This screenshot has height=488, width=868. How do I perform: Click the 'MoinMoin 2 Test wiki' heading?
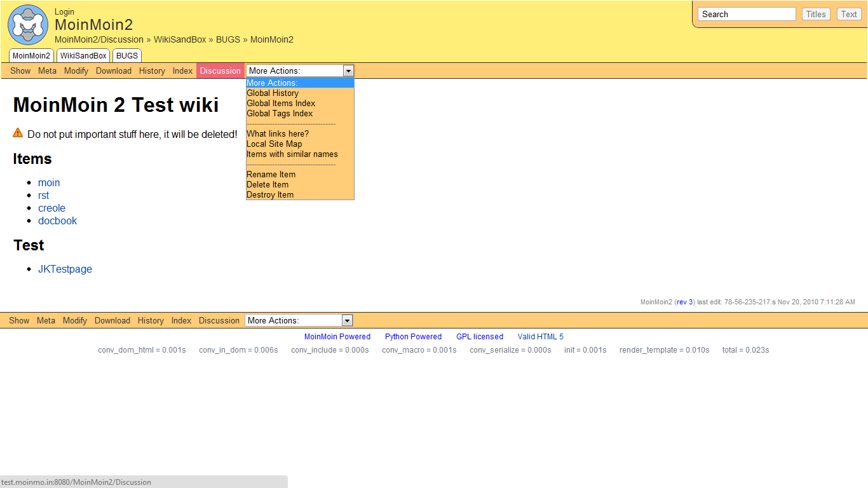[x=116, y=105]
